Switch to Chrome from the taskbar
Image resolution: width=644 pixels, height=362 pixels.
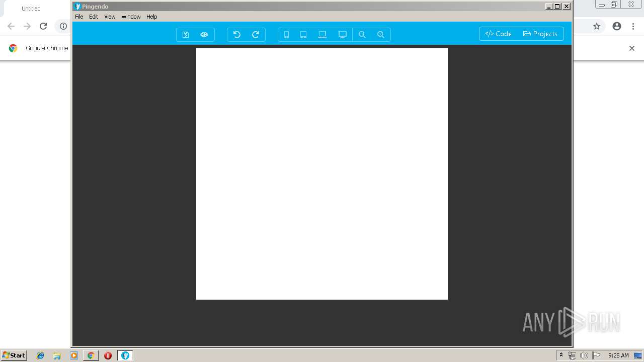[91, 355]
